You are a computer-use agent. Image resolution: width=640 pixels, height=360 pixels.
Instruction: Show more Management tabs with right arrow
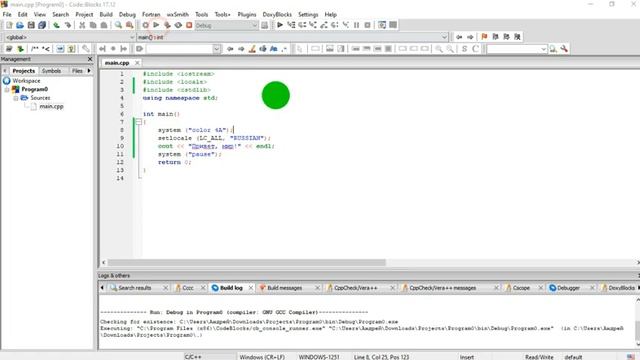click(x=89, y=71)
